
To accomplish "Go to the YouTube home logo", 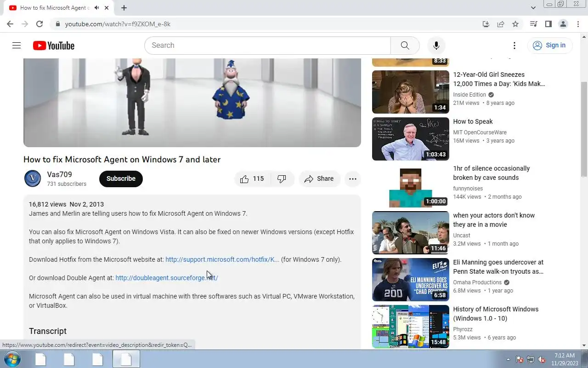I will point(54,46).
